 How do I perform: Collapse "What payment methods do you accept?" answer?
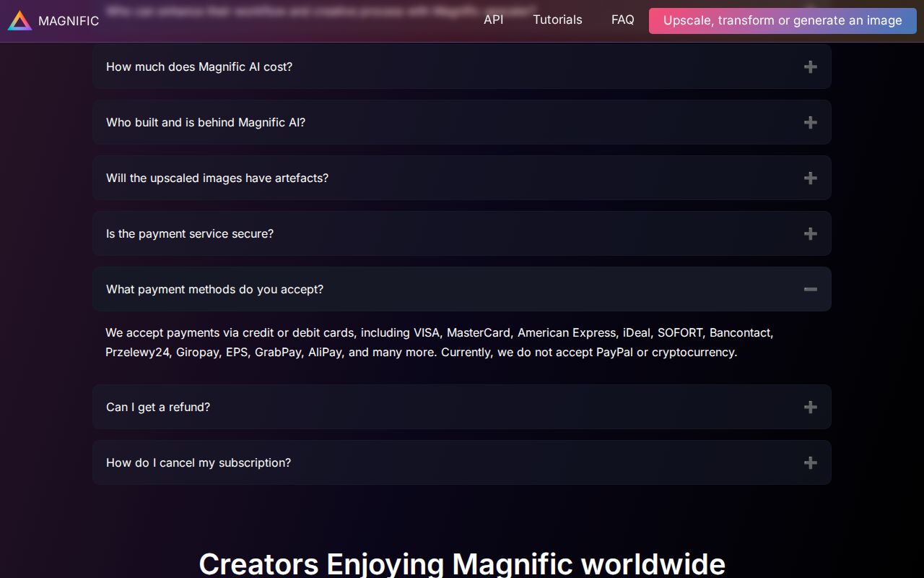point(214,289)
